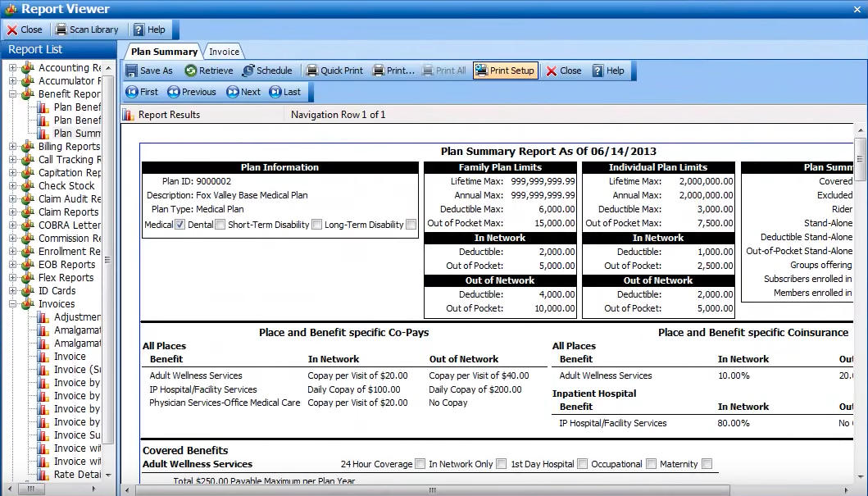Expand the Flex Reports tree node
This screenshot has width=868, height=496.
[13, 278]
